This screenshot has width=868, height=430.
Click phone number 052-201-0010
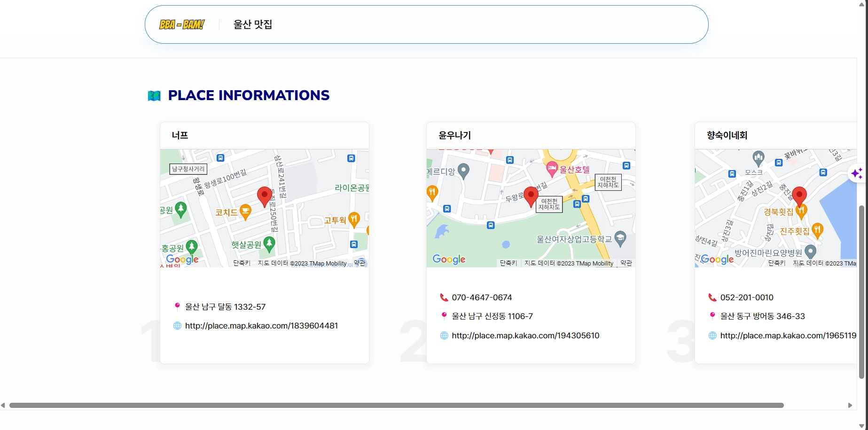click(747, 297)
